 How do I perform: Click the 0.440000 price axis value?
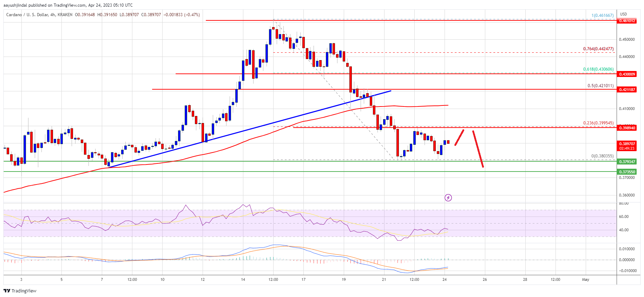click(627, 57)
